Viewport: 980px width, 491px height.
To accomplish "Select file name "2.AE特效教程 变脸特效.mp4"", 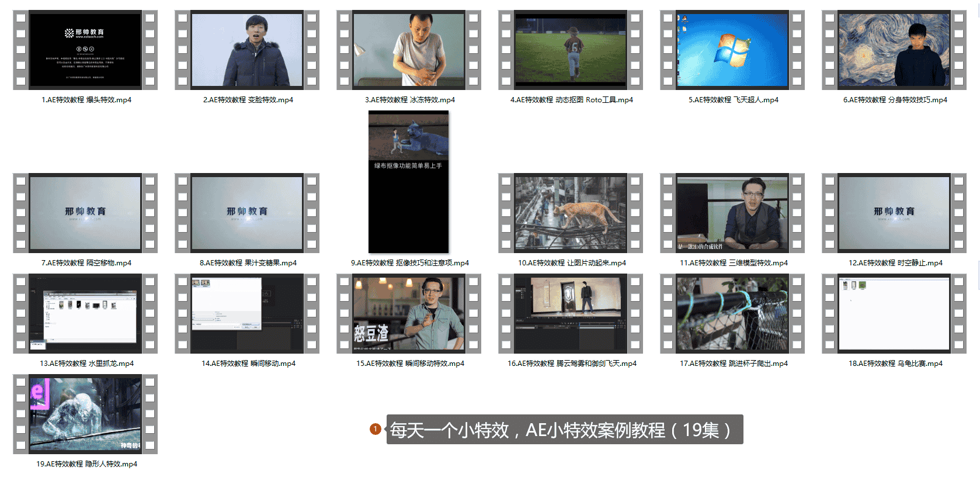I will [x=248, y=100].
